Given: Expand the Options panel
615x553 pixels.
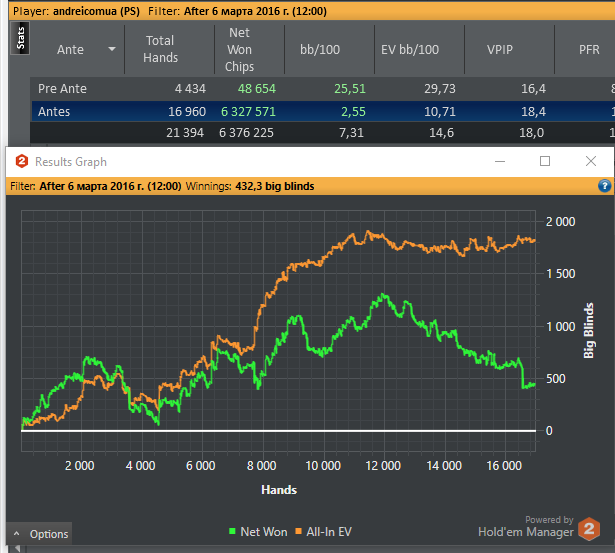Looking at the screenshot, I should 41,534.
